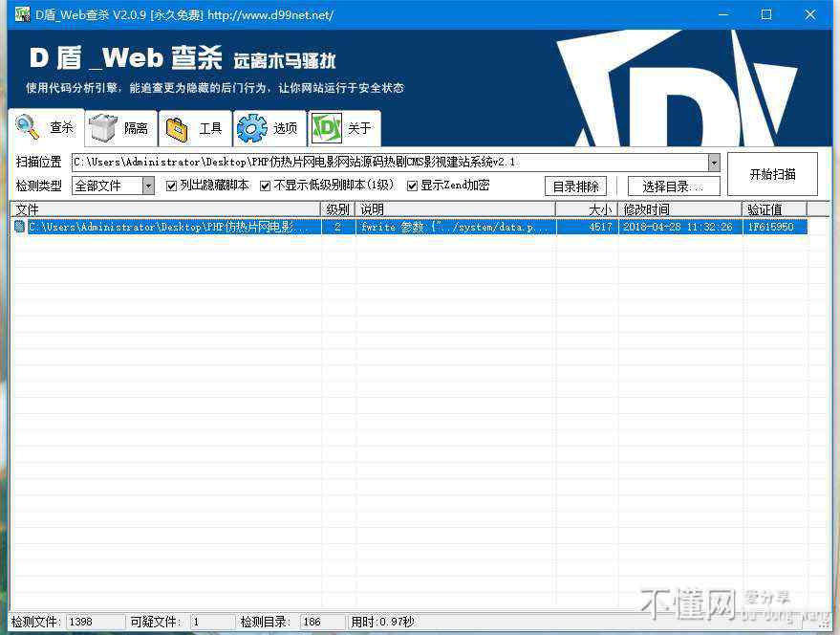This screenshot has height=635, width=840.
Task: Toggle the 列出隐藏脚本 checkbox
Action: [x=171, y=186]
